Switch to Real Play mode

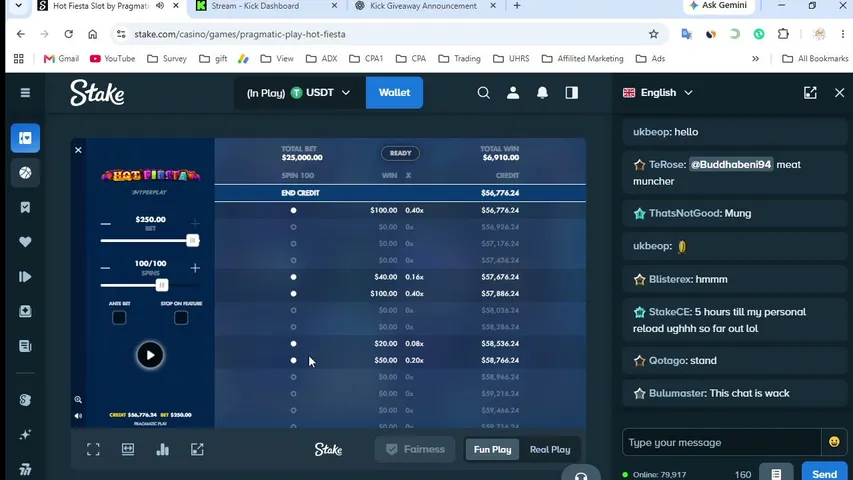pyautogui.click(x=550, y=450)
